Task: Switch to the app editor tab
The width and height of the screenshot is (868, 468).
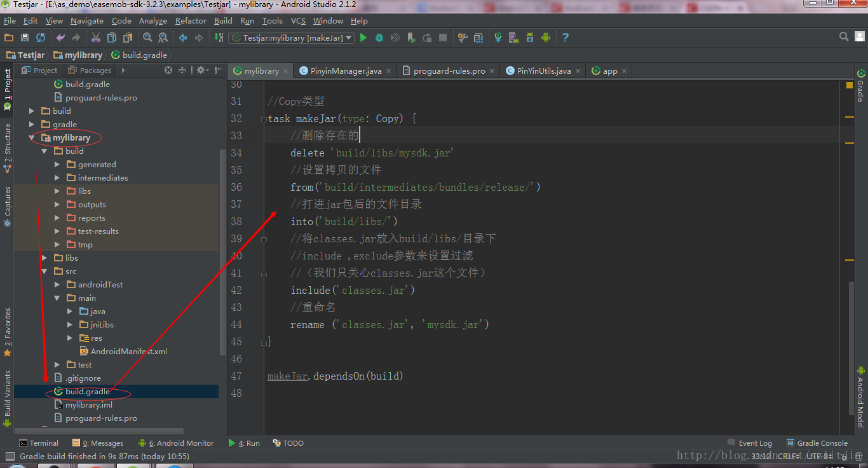Action: [609, 71]
